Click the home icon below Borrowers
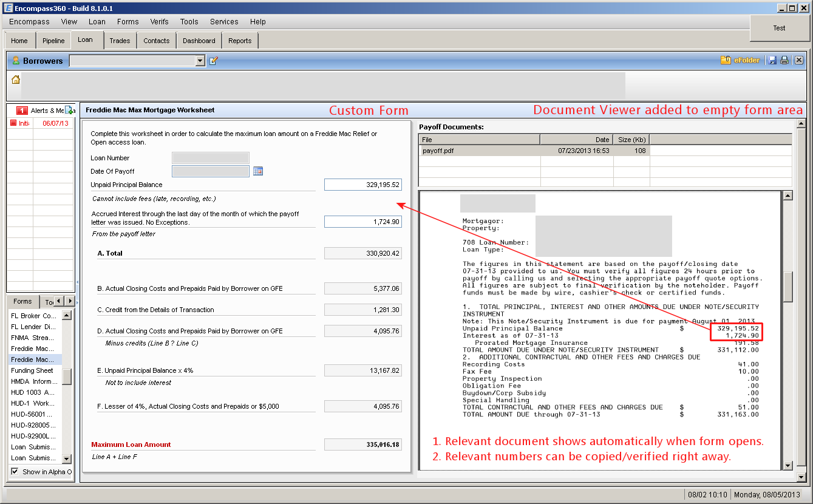813x504 pixels. pos(16,80)
